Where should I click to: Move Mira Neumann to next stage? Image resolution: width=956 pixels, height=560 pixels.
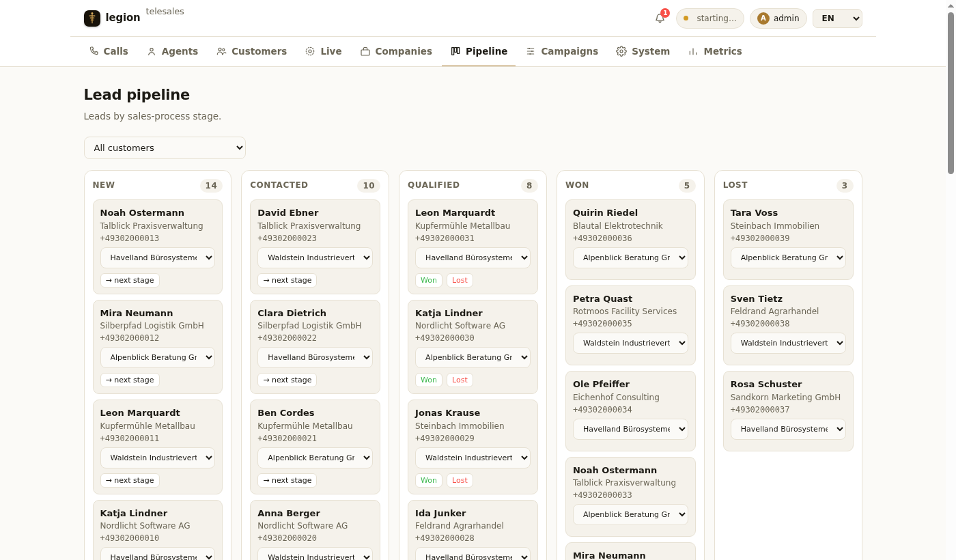pyautogui.click(x=130, y=380)
